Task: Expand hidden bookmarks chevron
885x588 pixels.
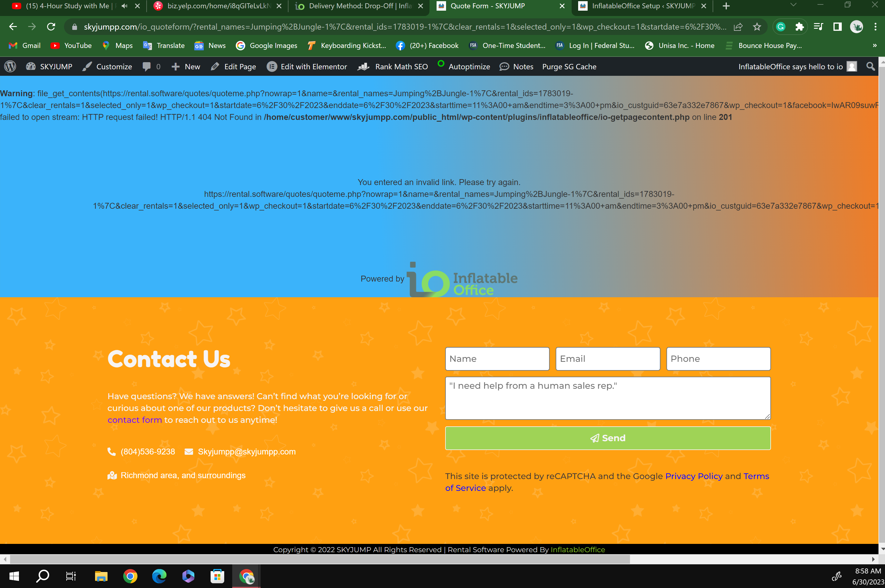Action: point(875,45)
